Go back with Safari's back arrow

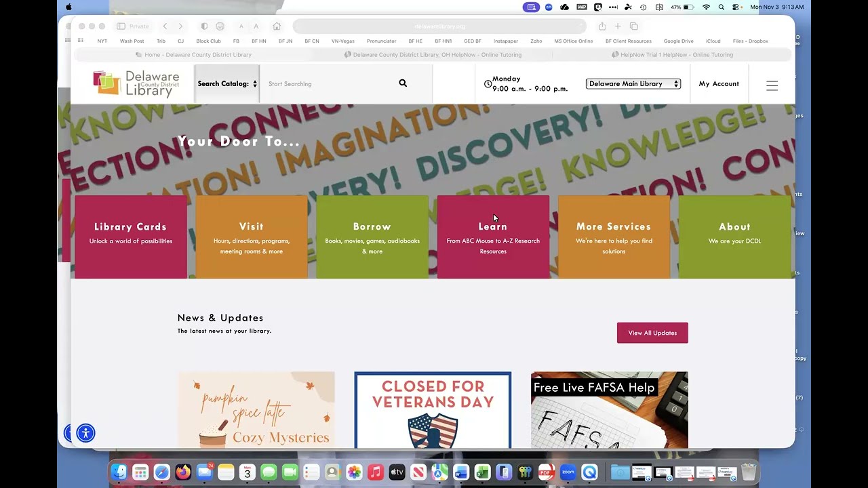(x=165, y=26)
